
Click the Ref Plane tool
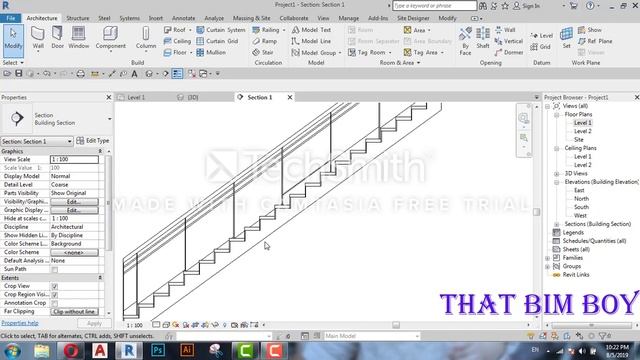point(595,41)
